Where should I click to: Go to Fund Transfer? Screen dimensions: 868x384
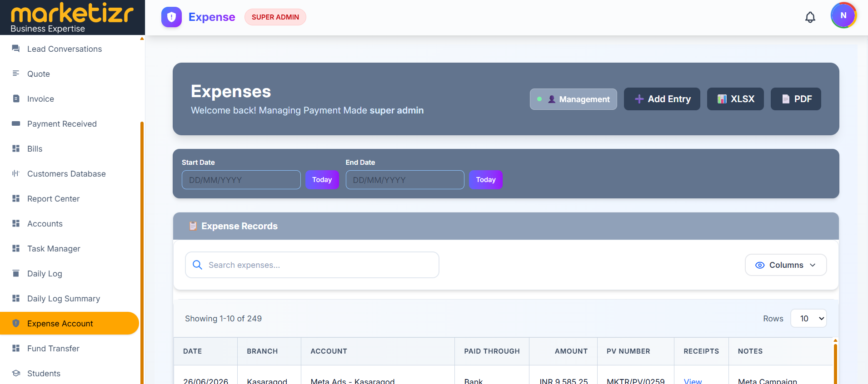tap(53, 349)
